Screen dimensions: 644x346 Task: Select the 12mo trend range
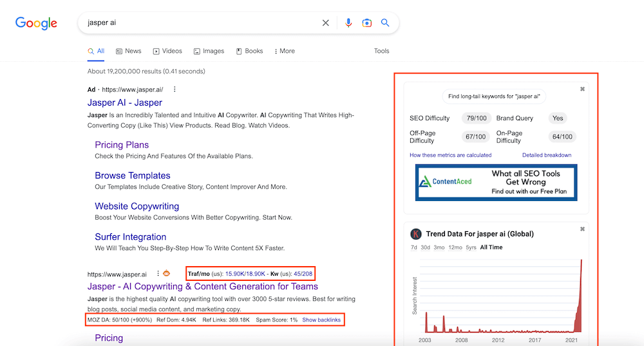[455, 247]
